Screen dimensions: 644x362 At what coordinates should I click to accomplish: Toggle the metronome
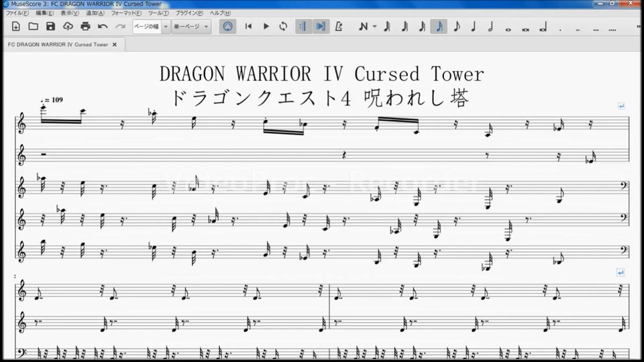pyautogui.click(x=338, y=27)
